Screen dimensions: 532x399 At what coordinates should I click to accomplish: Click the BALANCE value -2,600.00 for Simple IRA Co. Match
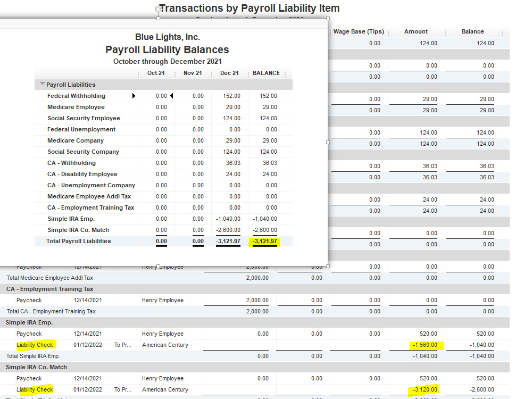[264, 230]
